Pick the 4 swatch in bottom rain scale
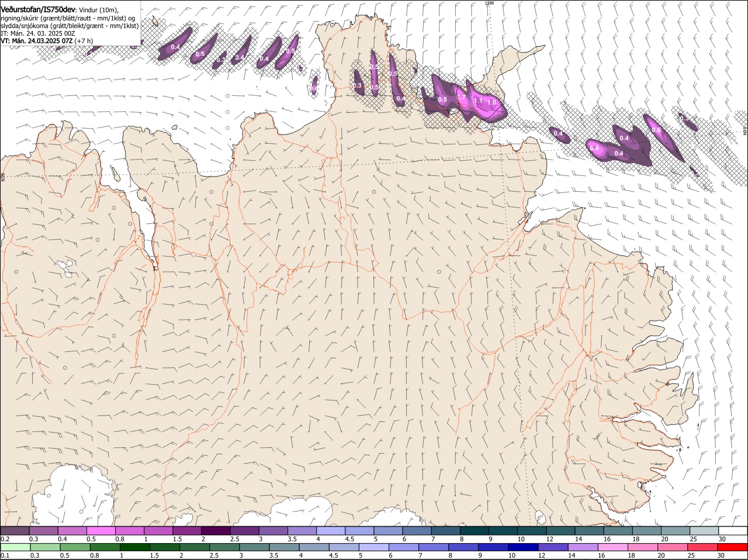748x560 pixels. (313, 547)
